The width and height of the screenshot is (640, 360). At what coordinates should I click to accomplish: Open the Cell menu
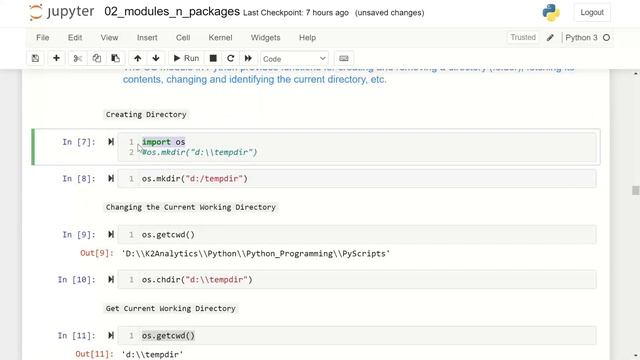pyautogui.click(x=183, y=38)
